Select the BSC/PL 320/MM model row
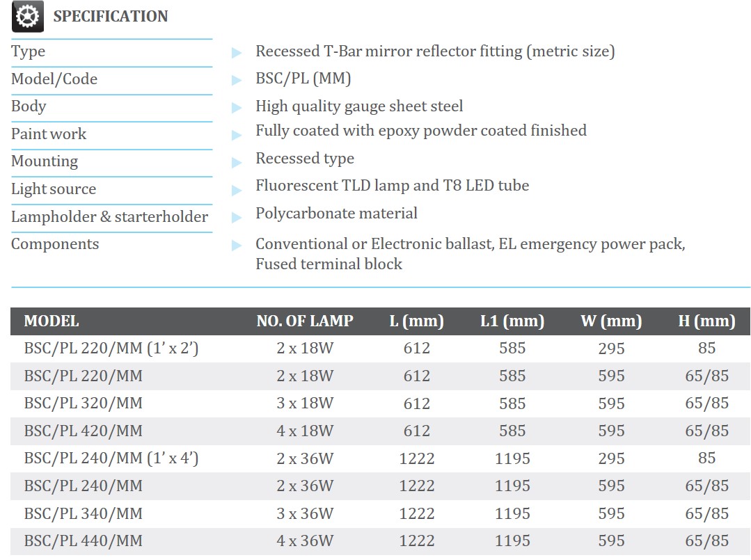Image resolution: width=751 pixels, height=560 pixels. (380, 403)
